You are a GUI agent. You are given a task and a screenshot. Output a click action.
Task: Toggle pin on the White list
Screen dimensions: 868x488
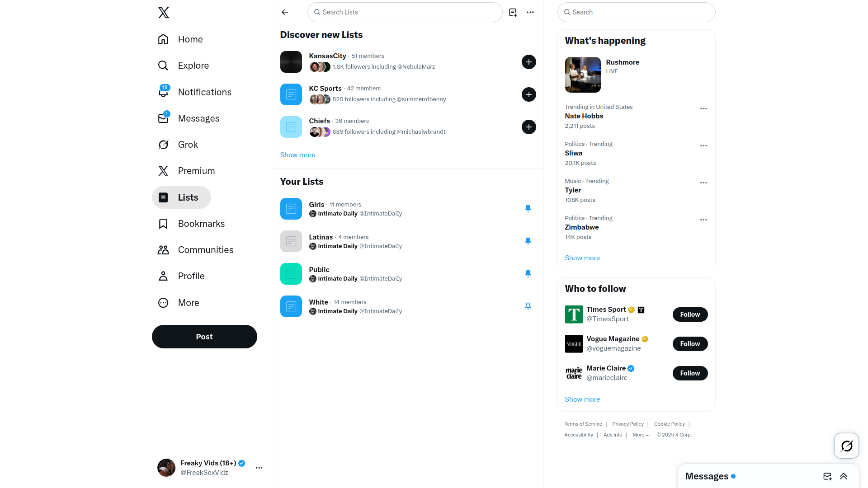[x=528, y=306]
